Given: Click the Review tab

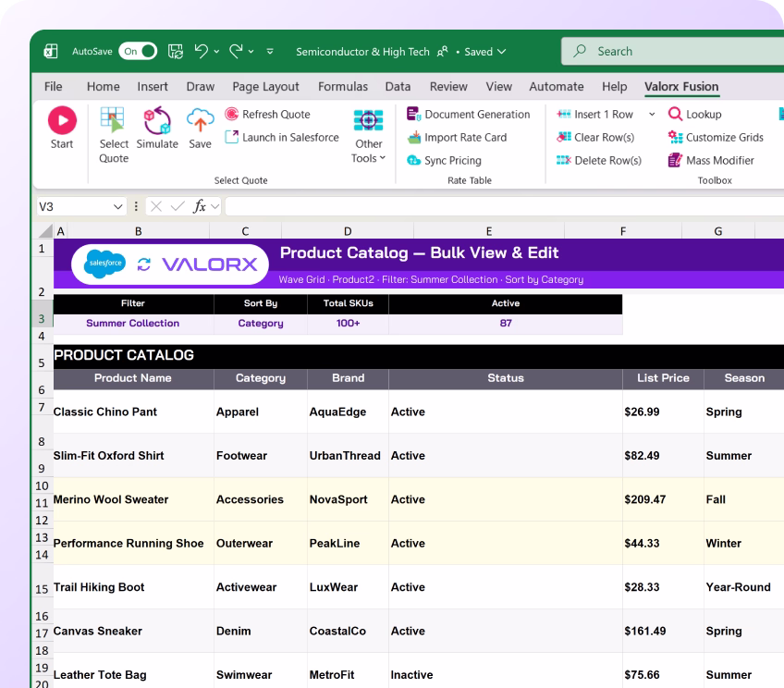Looking at the screenshot, I should [x=448, y=87].
